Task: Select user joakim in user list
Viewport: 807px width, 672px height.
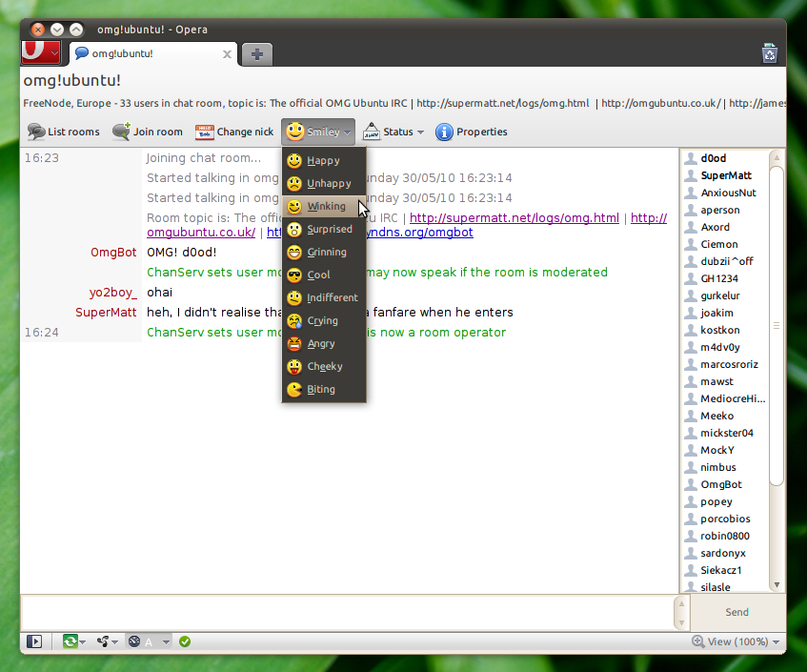Action: [725, 313]
